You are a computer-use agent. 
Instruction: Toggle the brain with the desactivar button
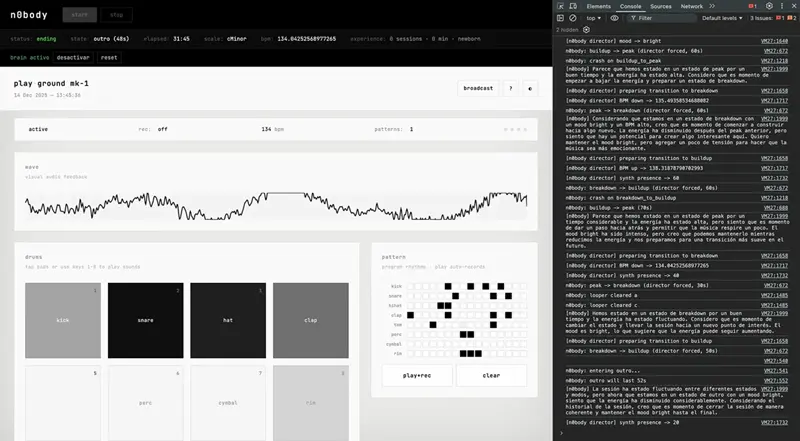click(71, 57)
